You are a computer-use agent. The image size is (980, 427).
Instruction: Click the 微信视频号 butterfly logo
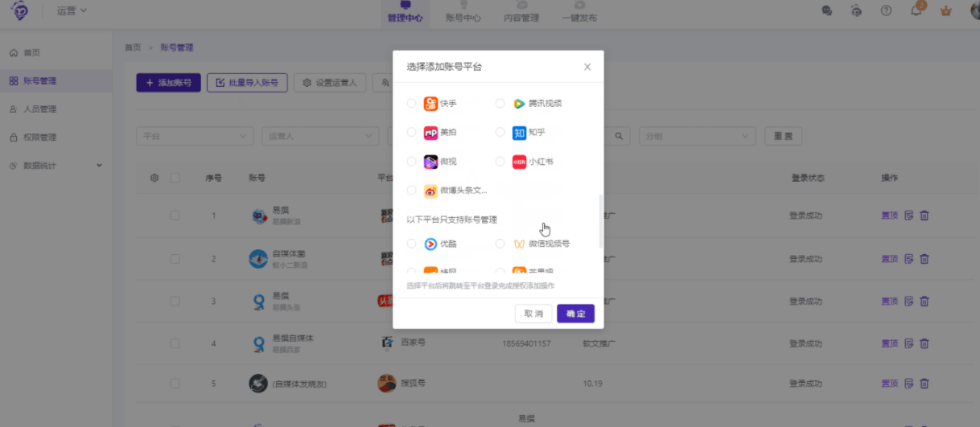tap(519, 244)
